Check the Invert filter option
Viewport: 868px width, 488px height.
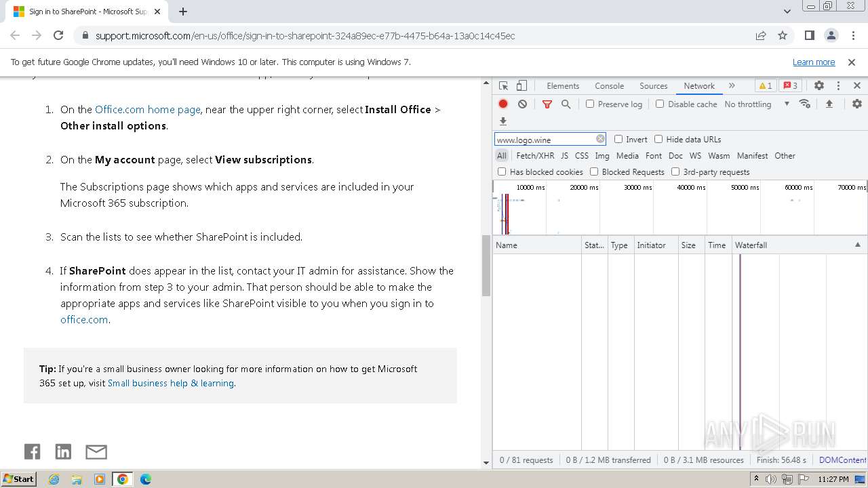[618, 139]
